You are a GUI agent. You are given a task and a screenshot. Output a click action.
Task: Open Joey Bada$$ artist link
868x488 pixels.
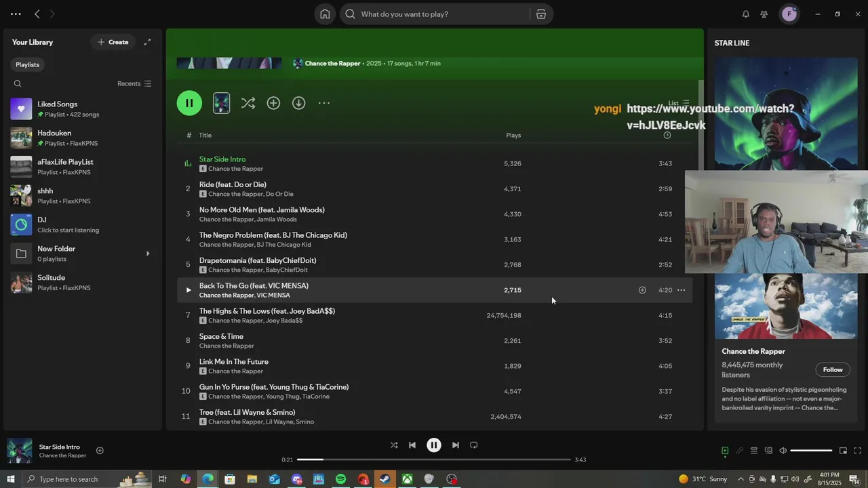(x=284, y=321)
